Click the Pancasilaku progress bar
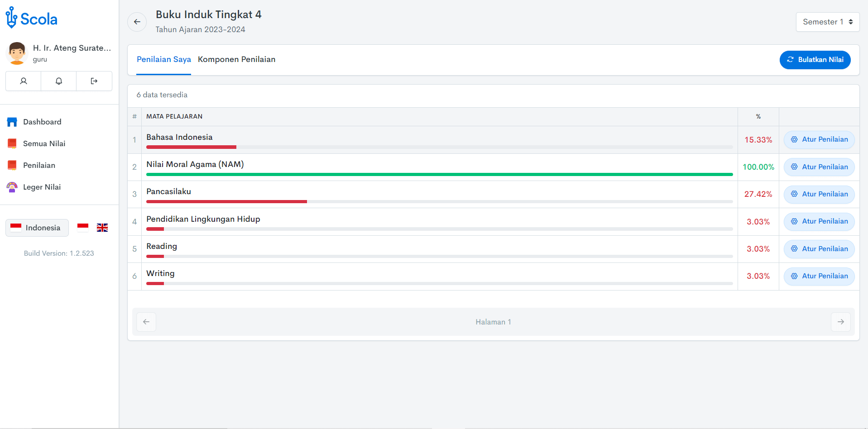Viewport: 868px width, 429px height. point(439,201)
